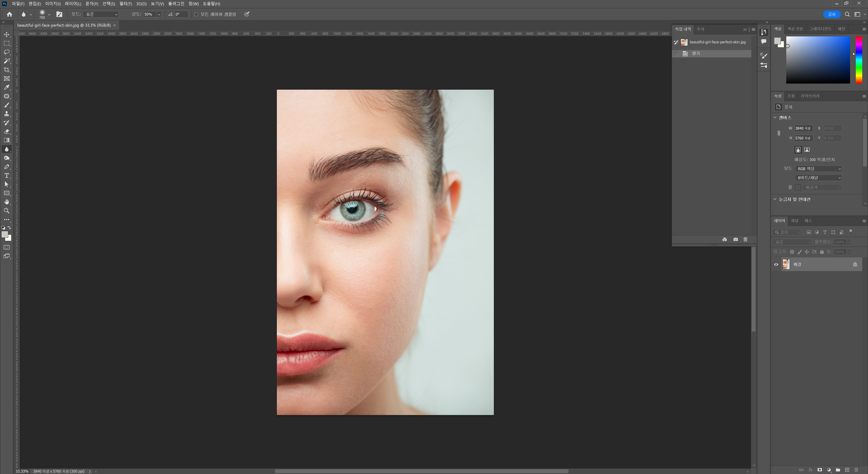
Task: Click the hue spectrum slider
Action: coord(859,60)
